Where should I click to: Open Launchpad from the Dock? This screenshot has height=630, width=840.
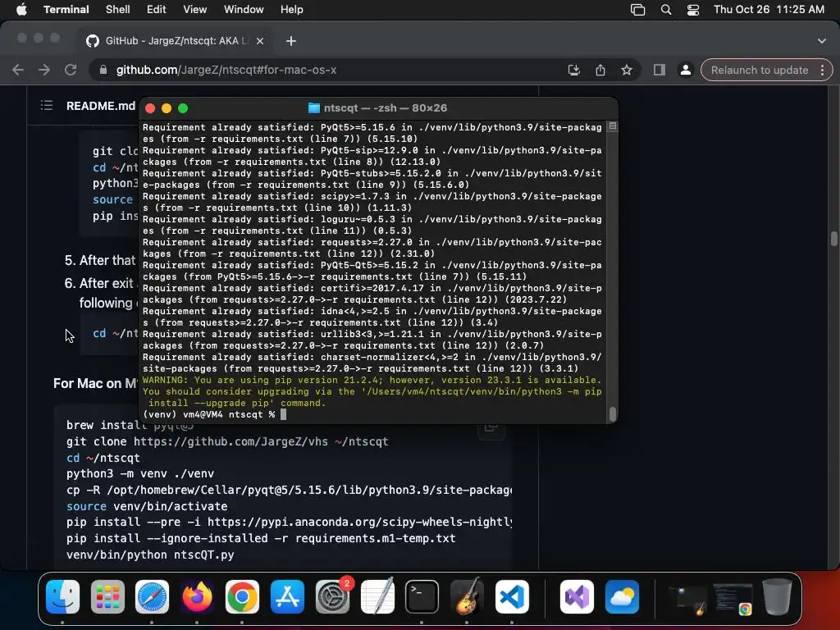coord(107,597)
